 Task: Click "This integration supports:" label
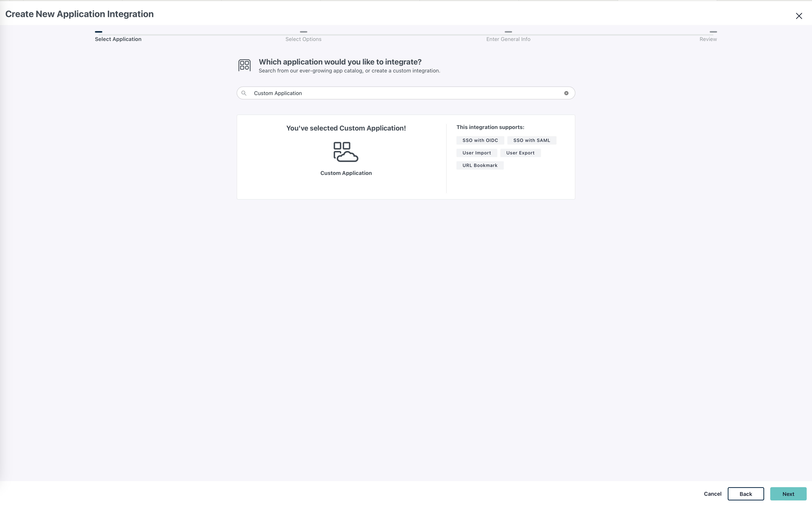pos(490,127)
